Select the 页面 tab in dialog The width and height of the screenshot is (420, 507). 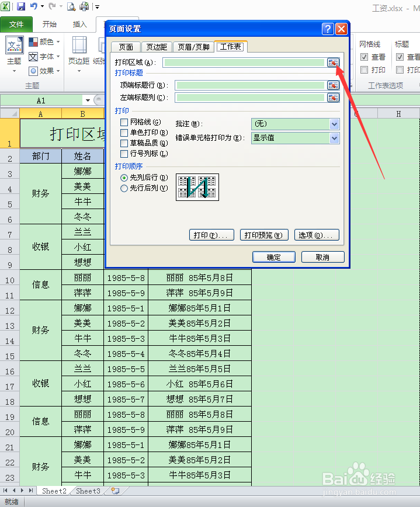point(126,47)
